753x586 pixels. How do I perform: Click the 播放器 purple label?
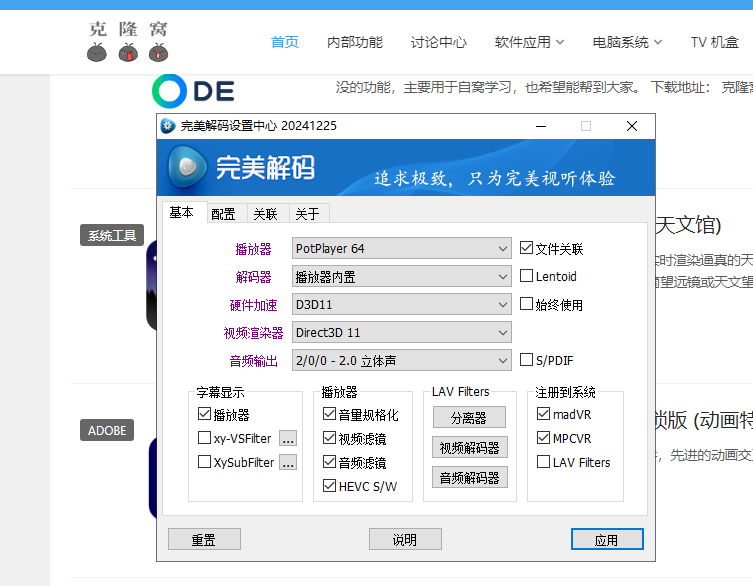(253, 249)
